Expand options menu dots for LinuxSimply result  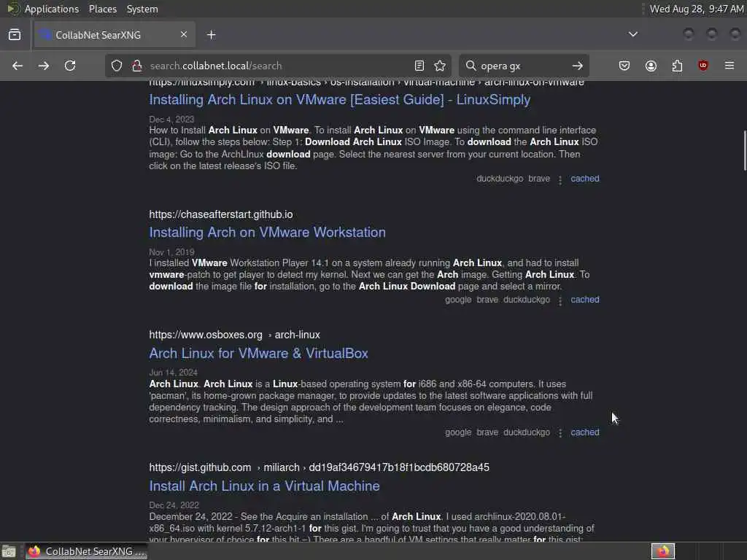click(x=560, y=179)
